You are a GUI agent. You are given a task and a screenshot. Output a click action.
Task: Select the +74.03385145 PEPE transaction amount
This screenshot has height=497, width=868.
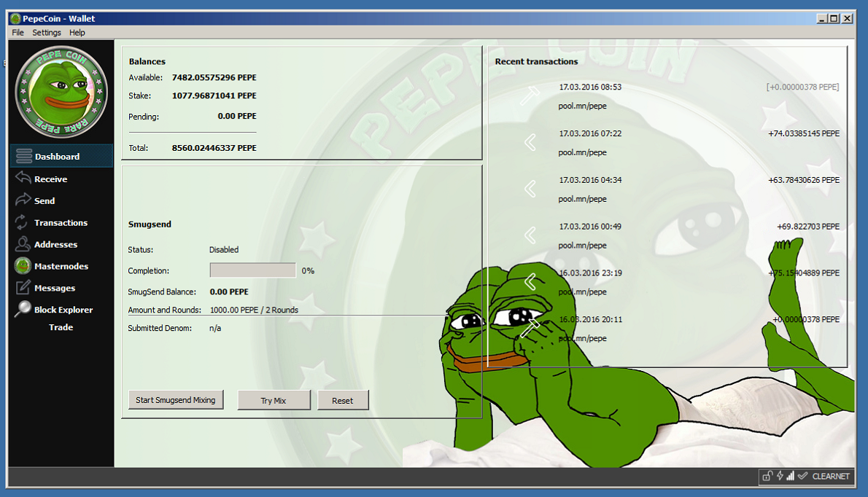pyautogui.click(x=804, y=134)
